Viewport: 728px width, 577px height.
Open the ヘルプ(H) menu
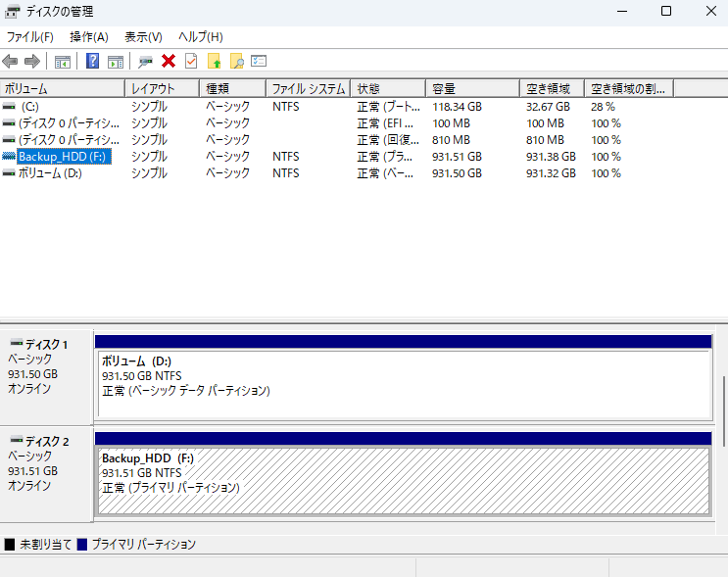200,37
